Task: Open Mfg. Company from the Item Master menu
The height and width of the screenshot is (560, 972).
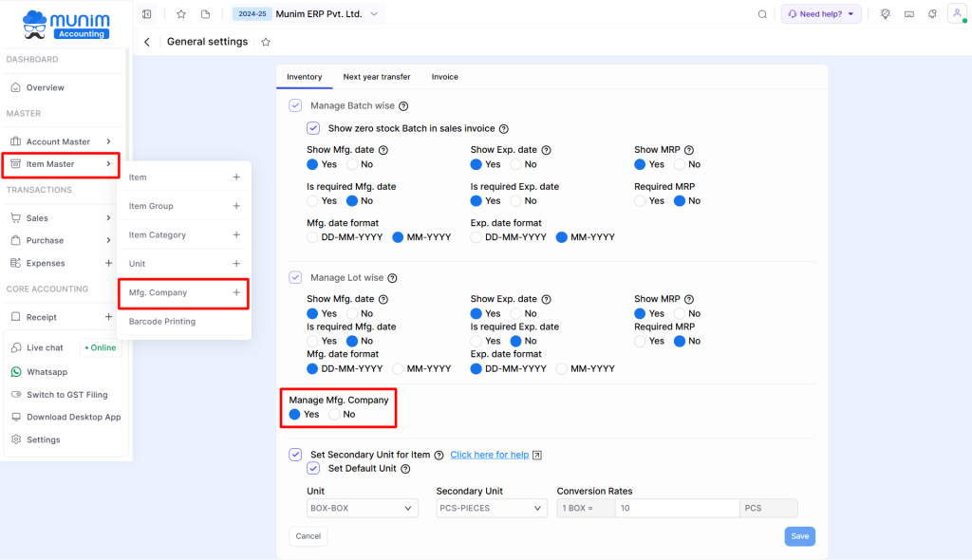Action: point(159,293)
